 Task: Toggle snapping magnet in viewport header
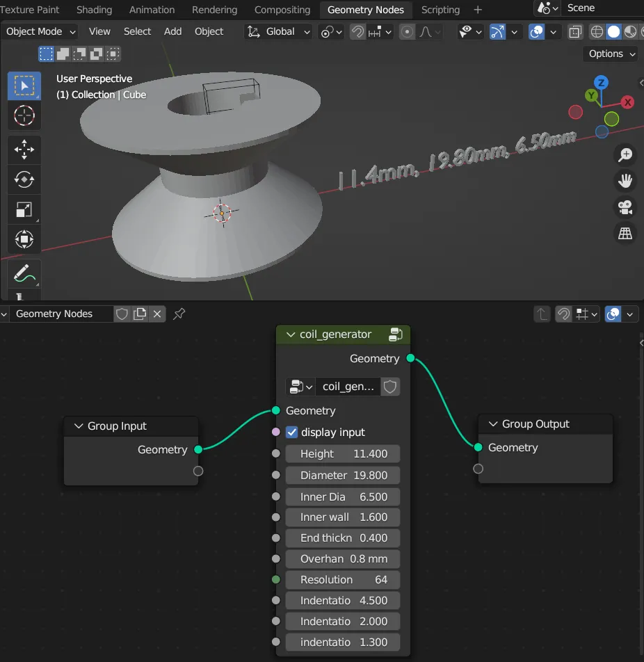coord(357,32)
